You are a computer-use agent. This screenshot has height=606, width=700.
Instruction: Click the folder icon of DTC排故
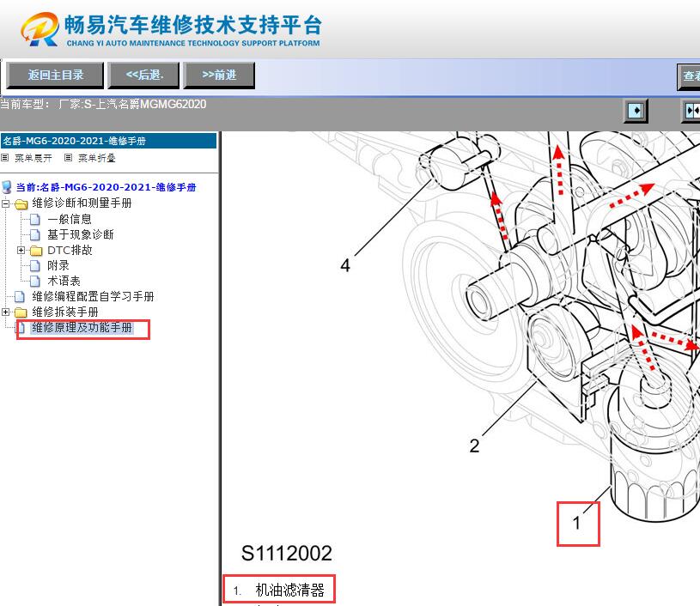36,251
